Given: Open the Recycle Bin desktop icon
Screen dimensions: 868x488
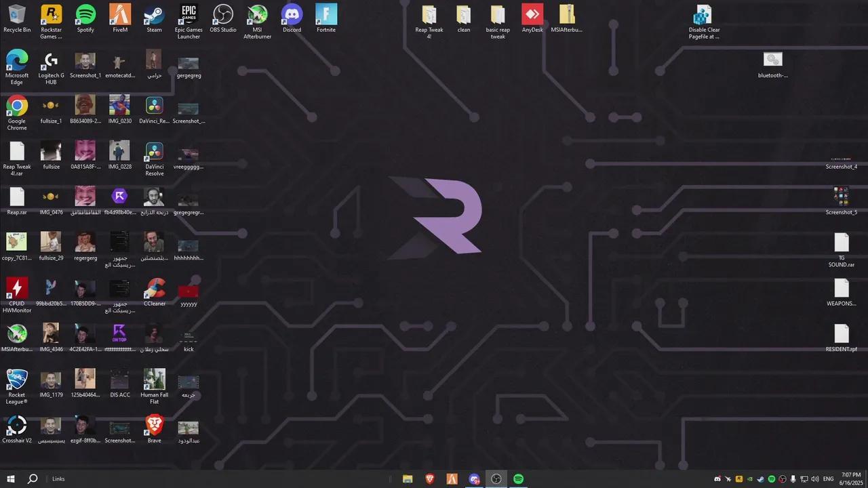Looking at the screenshot, I should coord(17,19).
